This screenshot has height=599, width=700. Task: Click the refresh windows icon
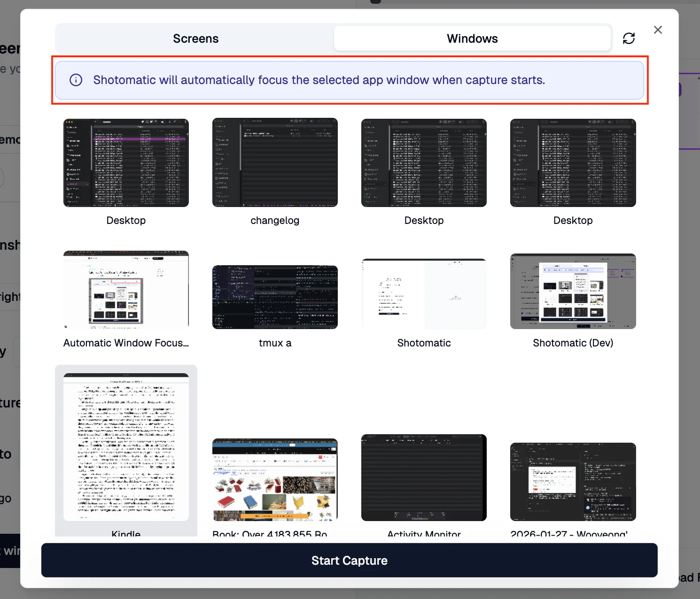(x=629, y=38)
